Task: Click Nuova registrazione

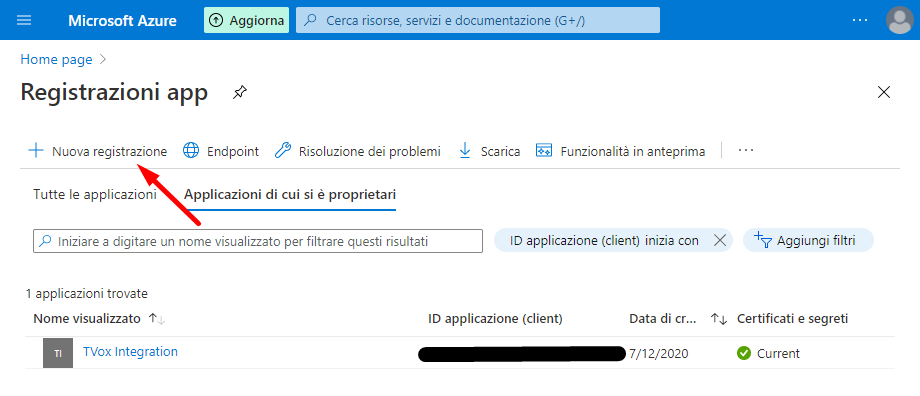Action: pyautogui.click(x=97, y=151)
